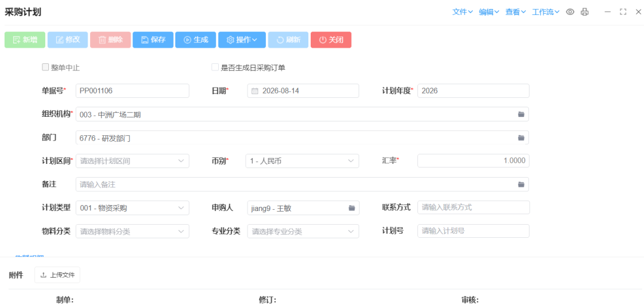The height and width of the screenshot is (307, 644).
Task: Click the 生成 button
Action: [196, 40]
